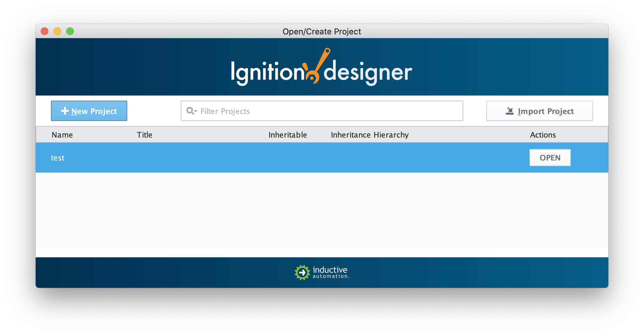The height and width of the screenshot is (335, 644).
Task: Click the plus icon on New Project
Action: pos(65,111)
